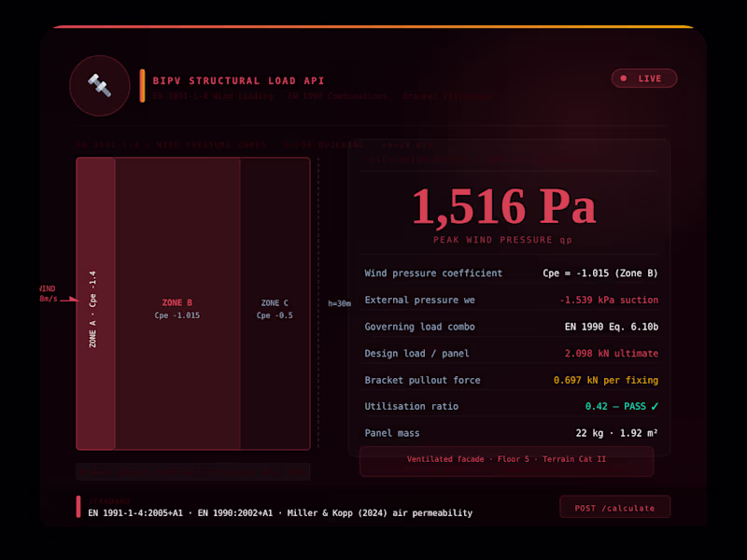The image size is (747, 560).
Task: Click the 'Wind pressure coefficient' label
Action: 433,273
